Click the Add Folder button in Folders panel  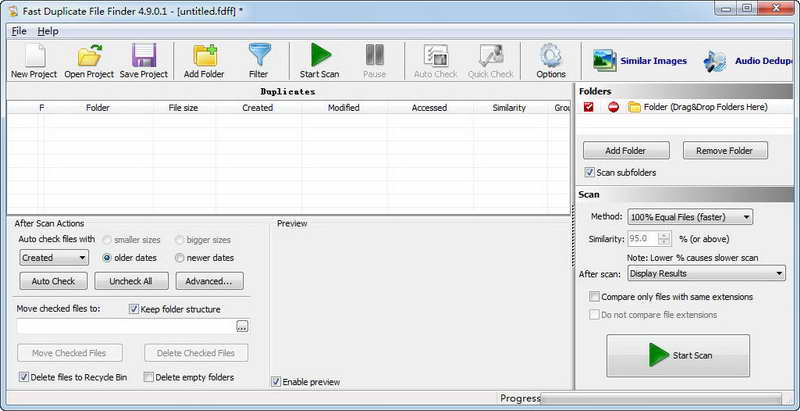[x=626, y=150]
